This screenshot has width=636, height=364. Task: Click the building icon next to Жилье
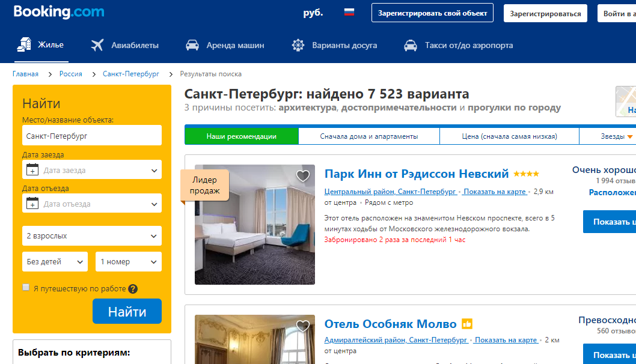[24, 44]
